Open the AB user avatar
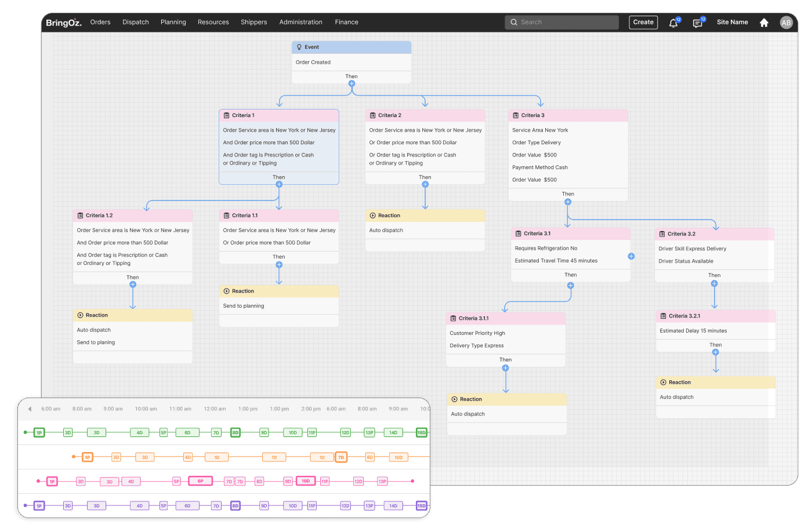This screenshot has height=532, width=812. [x=786, y=23]
